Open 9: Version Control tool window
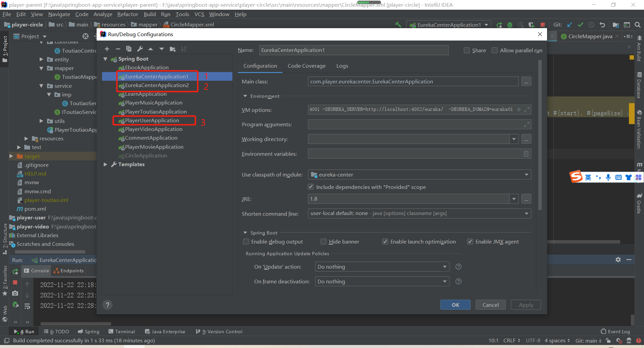 click(x=219, y=332)
